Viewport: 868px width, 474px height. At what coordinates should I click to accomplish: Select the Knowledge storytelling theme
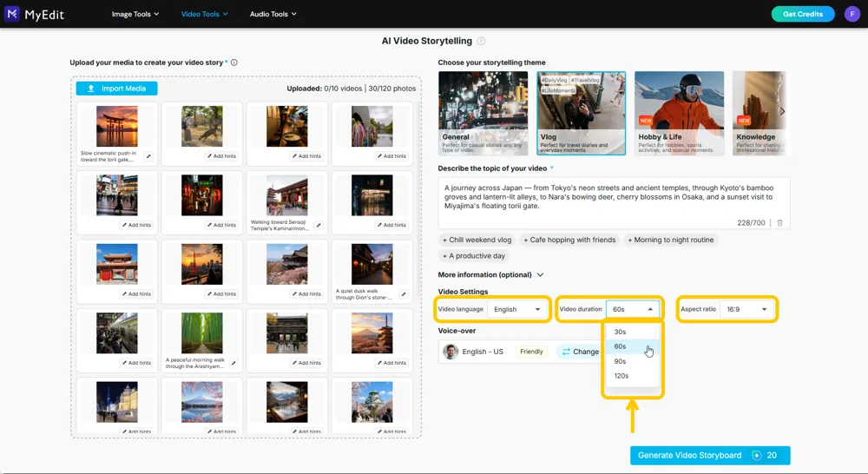(759, 113)
